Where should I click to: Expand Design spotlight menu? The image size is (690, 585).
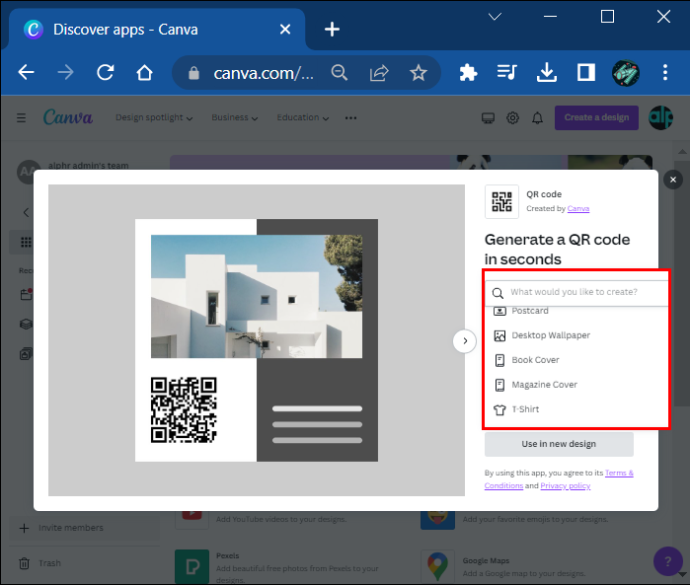154,118
